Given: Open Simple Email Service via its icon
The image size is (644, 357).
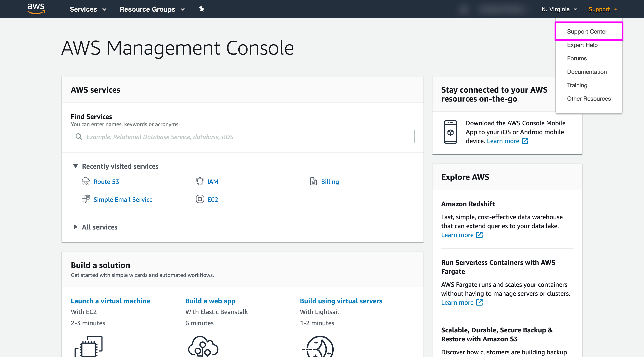Looking at the screenshot, I should tap(85, 199).
